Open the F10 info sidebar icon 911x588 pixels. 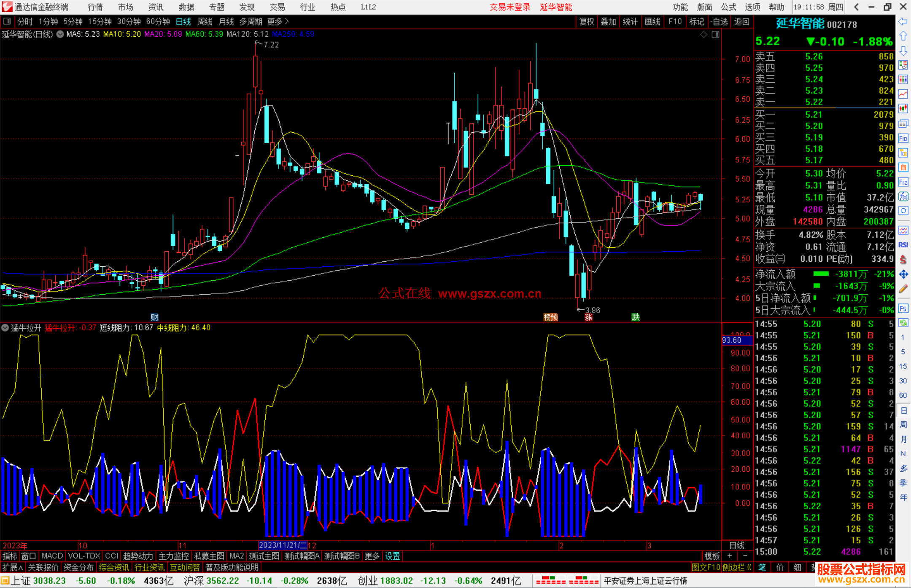click(x=903, y=138)
